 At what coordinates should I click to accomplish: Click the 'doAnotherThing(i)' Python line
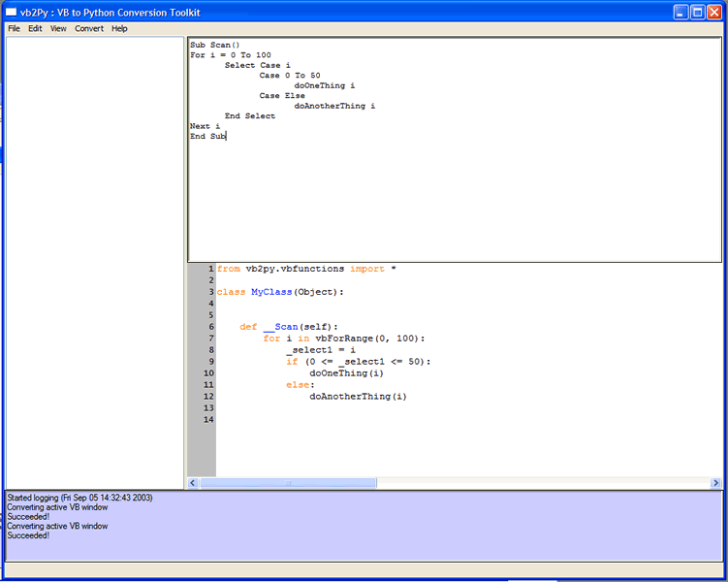tap(358, 396)
